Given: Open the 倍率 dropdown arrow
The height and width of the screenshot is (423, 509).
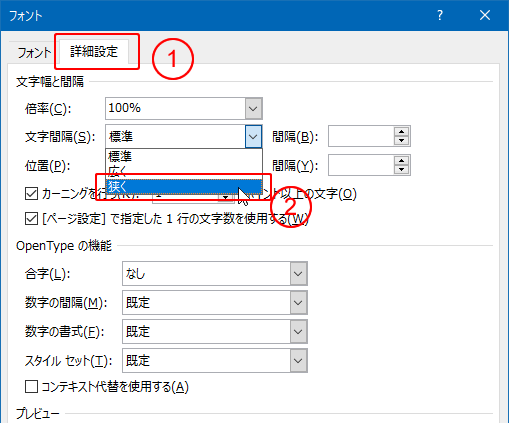Looking at the screenshot, I should 253,108.
